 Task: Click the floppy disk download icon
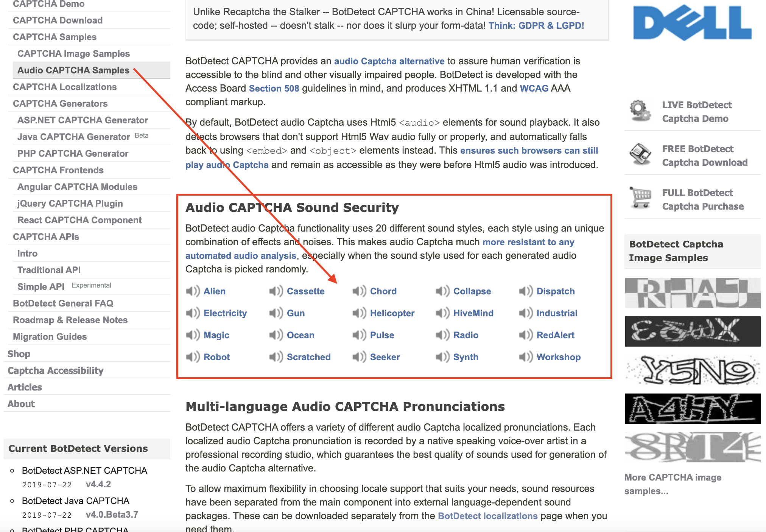coord(640,155)
